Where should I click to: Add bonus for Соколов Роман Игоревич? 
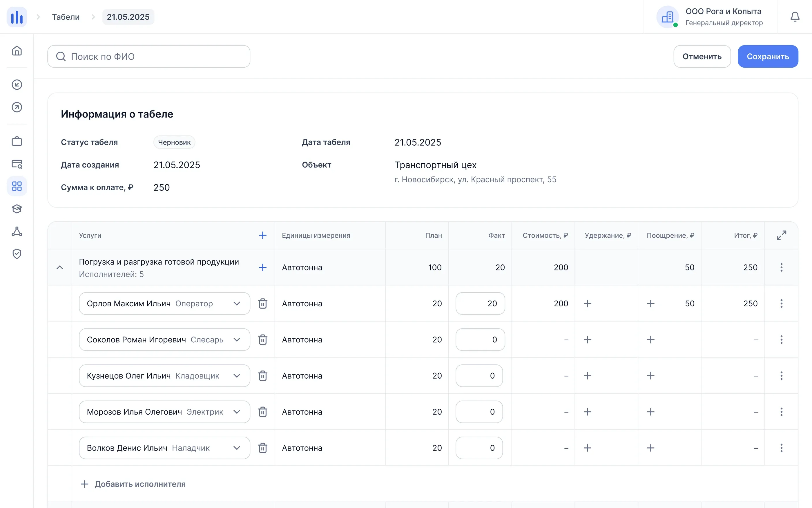pos(650,340)
